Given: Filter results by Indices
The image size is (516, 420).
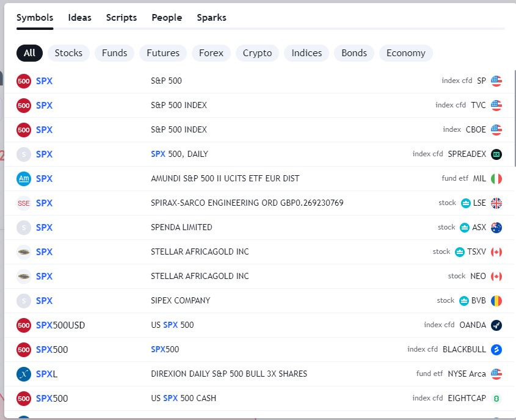Looking at the screenshot, I should [x=307, y=53].
